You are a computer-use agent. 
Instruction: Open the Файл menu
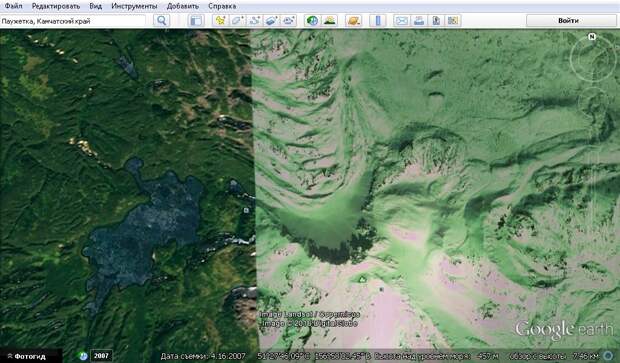point(13,6)
